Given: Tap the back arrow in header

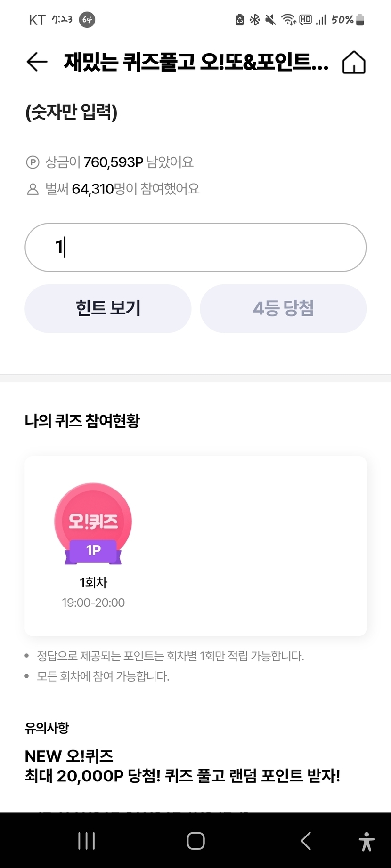Looking at the screenshot, I should point(37,62).
